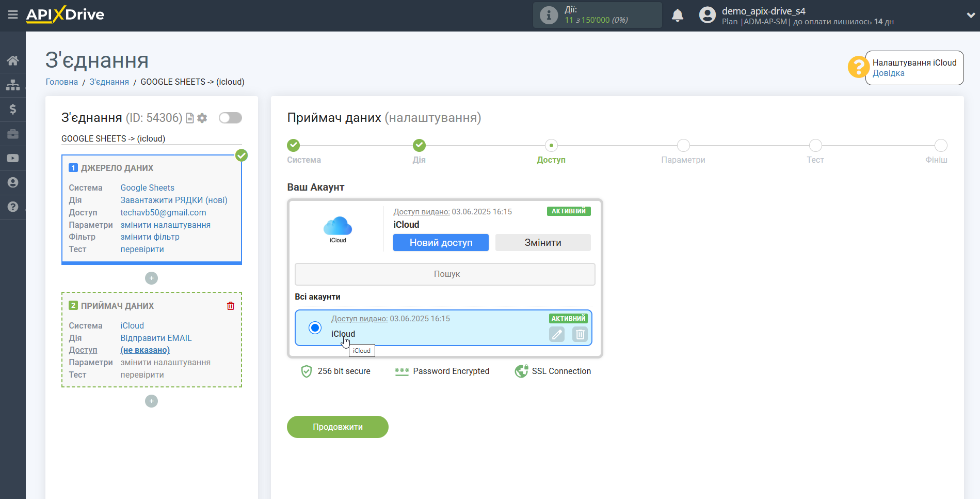Toggle the connection enable switch
The height and width of the screenshot is (499, 980).
coord(230,118)
